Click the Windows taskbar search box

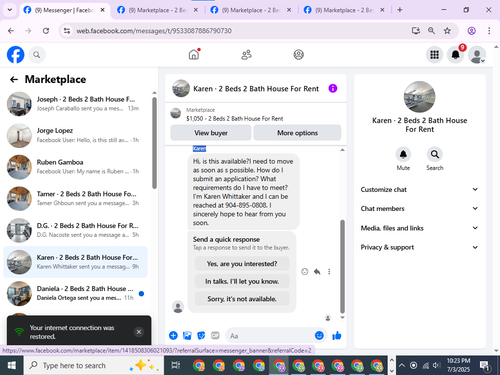[x=94, y=365]
